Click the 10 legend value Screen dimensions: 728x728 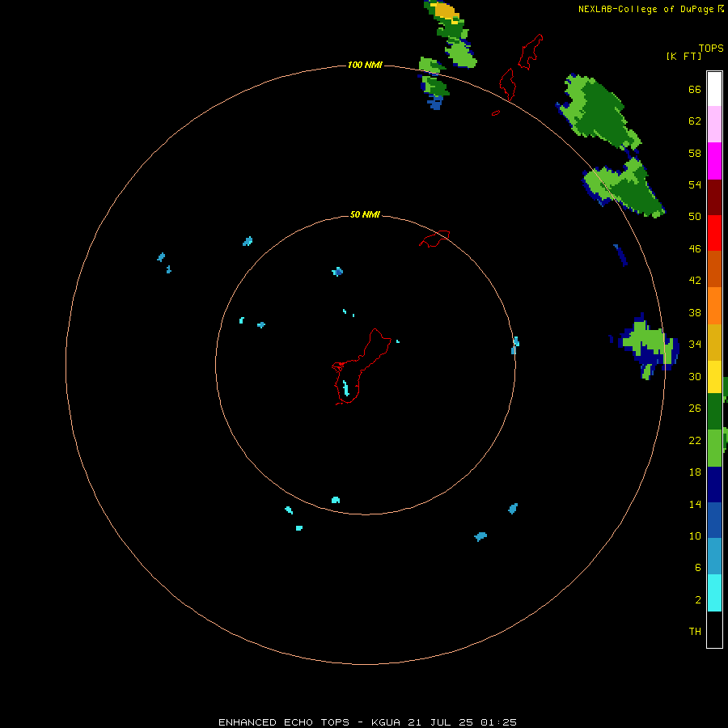[695, 535]
